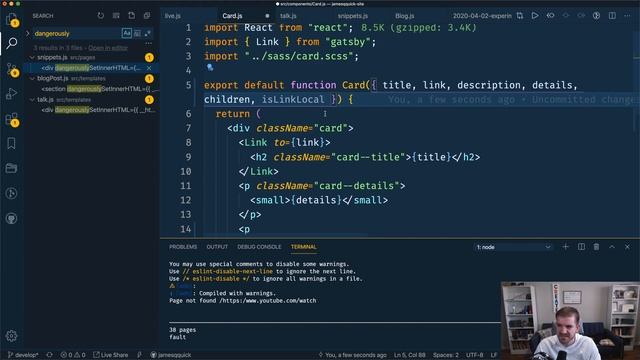Image resolution: width=640 pixels, height=360 pixels.
Task: Open errors and warnings count in status bar
Action: coord(73,355)
